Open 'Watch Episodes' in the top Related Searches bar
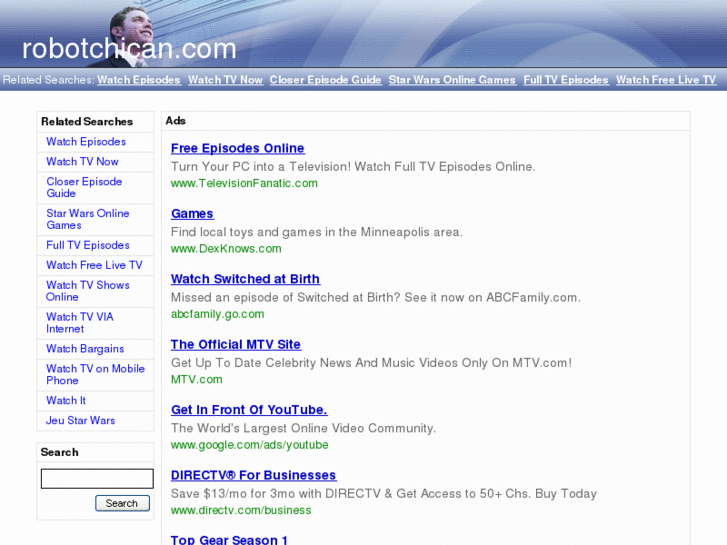The width and height of the screenshot is (727, 545). [139, 80]
